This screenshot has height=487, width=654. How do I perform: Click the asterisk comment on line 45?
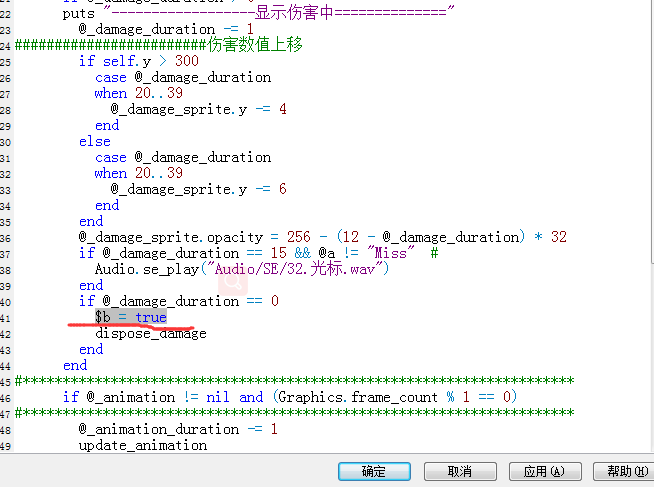(294, 381)
